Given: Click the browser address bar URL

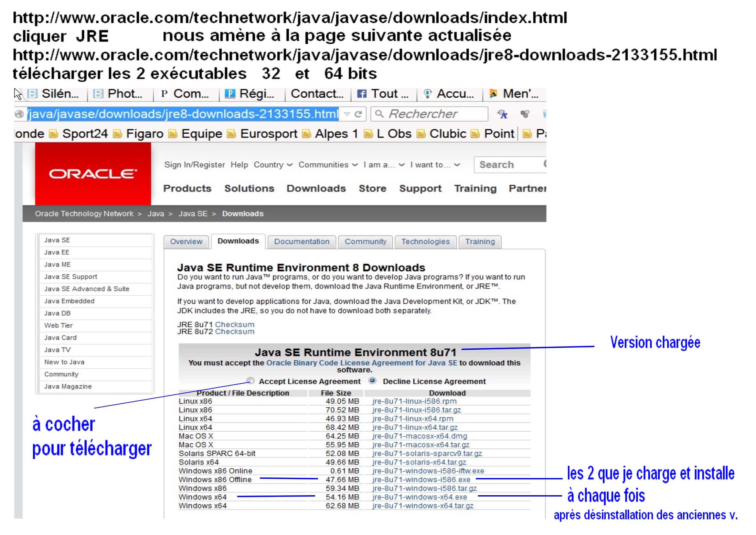Looking at the screenshot, I should (183, 114).
